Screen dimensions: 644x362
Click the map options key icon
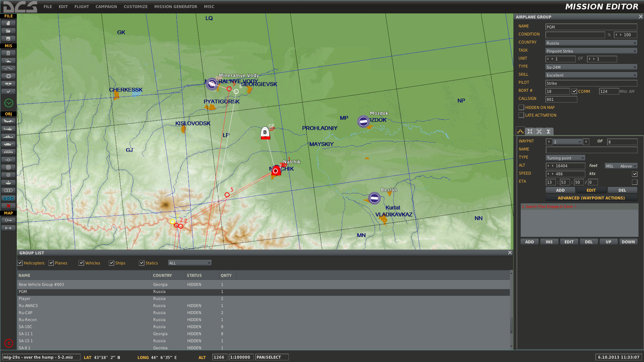point(8,220)
